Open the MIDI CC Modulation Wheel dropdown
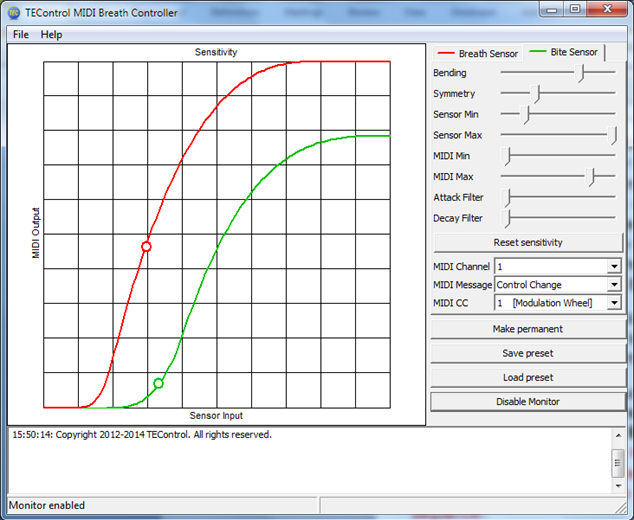This screenshot has width=634, height=520. click(x=614, y=303)
